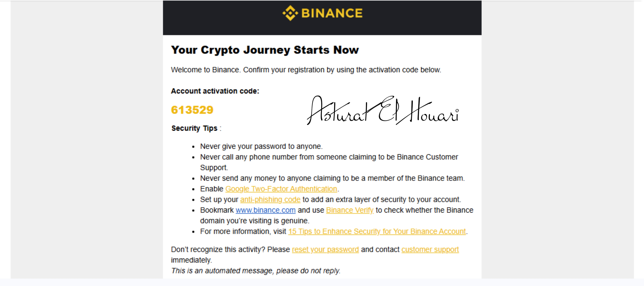Viewport: 644px width, 286px height.
Task: Open 15 Tips to Enhance Security link
Action: [377, 231]
